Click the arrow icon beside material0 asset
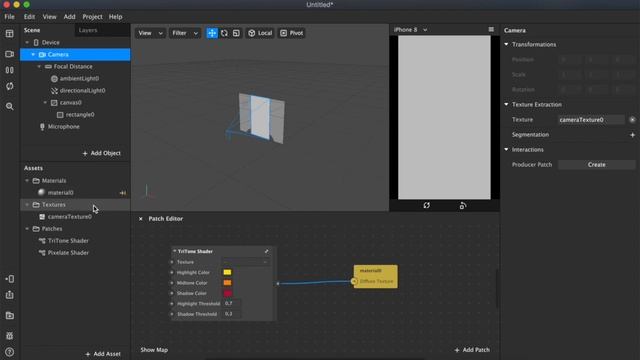640x360 pixels. tap(122, 193)
